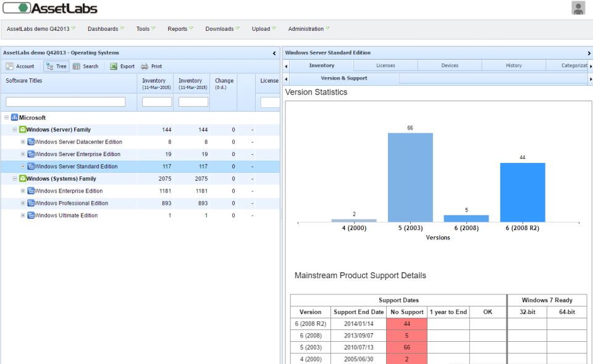Click the Windows (Systems) Family icon
593x364 pixels.
[22, 178]
